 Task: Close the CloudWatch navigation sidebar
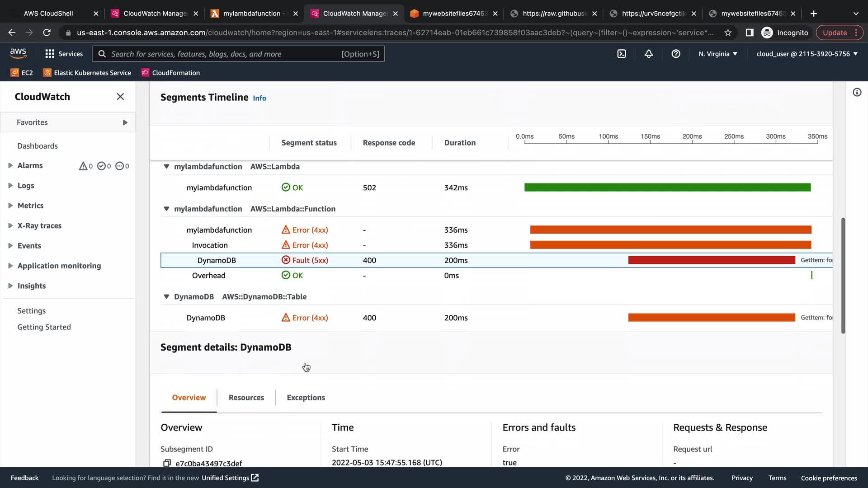coord(120,96)
